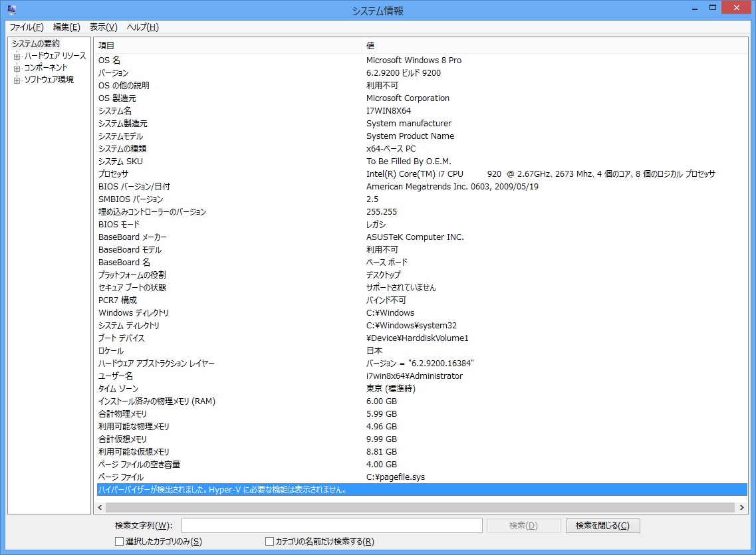Select the ハードウェア リソース tree label
The width and height of the screenshot is (756, 555).
pyautogui.click(x=55, y=56)
